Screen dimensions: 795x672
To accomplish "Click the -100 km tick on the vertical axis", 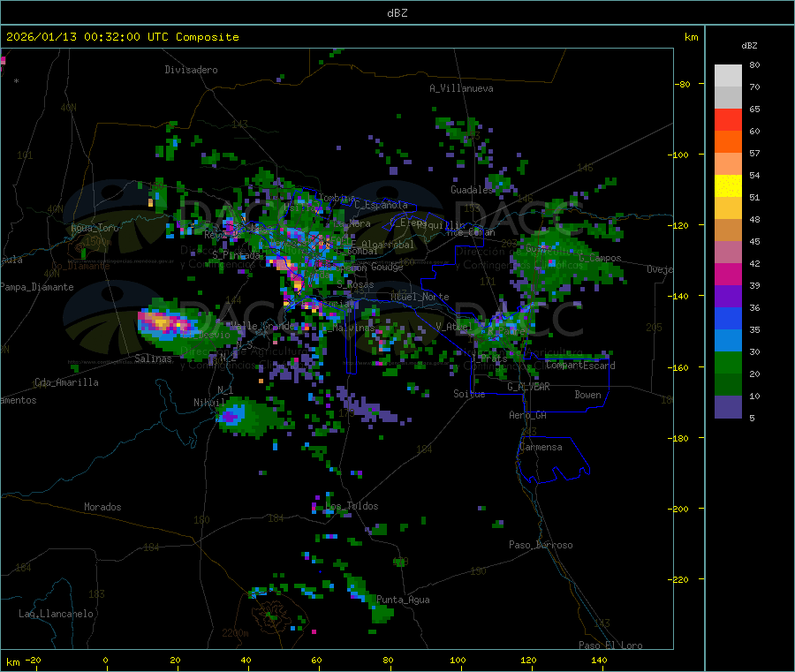I will tap(678, 155).
